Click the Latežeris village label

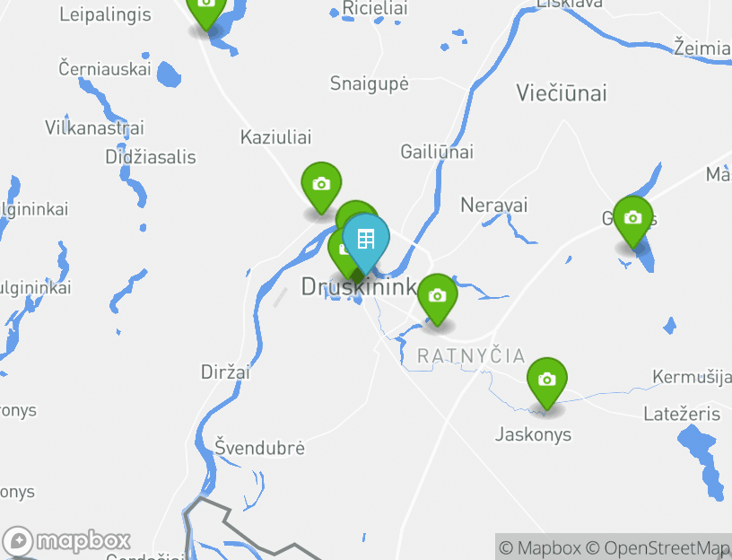682,415
